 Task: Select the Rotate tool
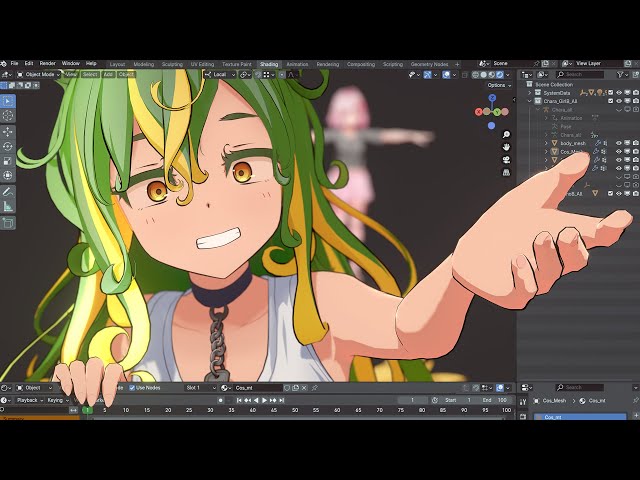coord(8,146)
